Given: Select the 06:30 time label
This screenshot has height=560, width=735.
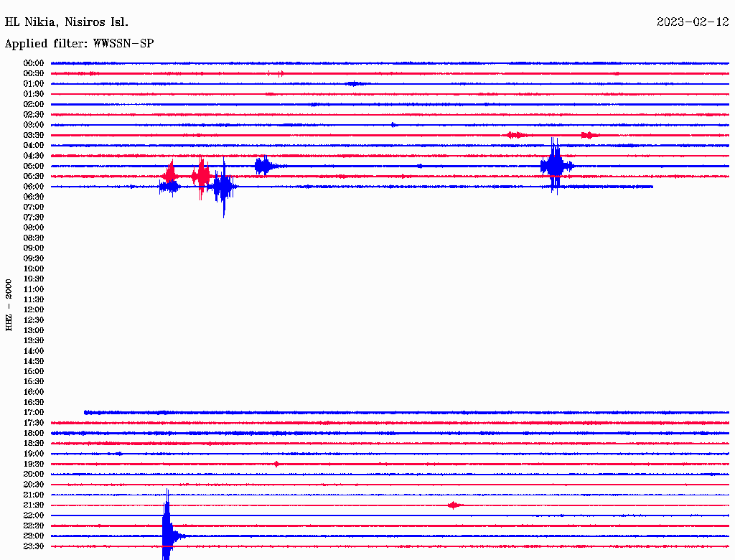Looking at the screenshot, I should (34, 197).
